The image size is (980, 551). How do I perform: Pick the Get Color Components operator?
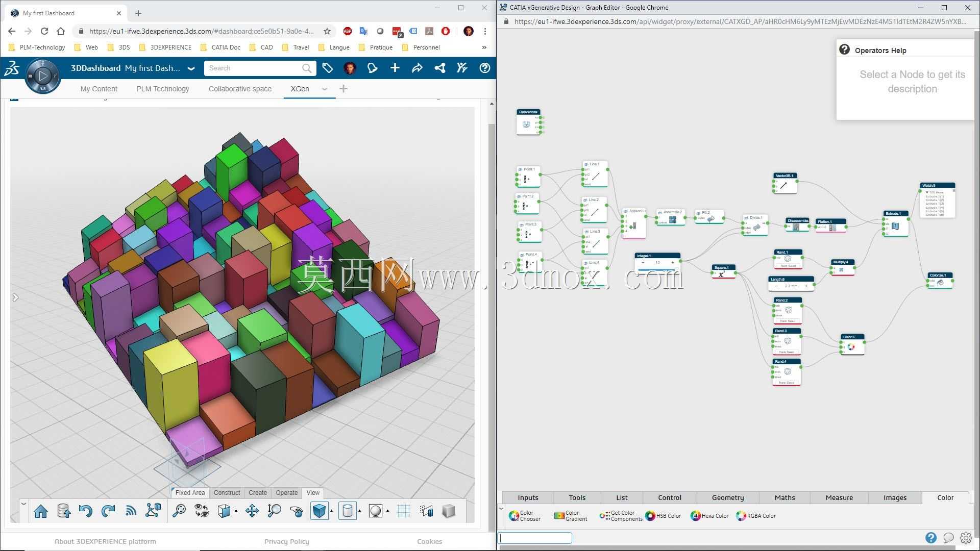(621, 516)
